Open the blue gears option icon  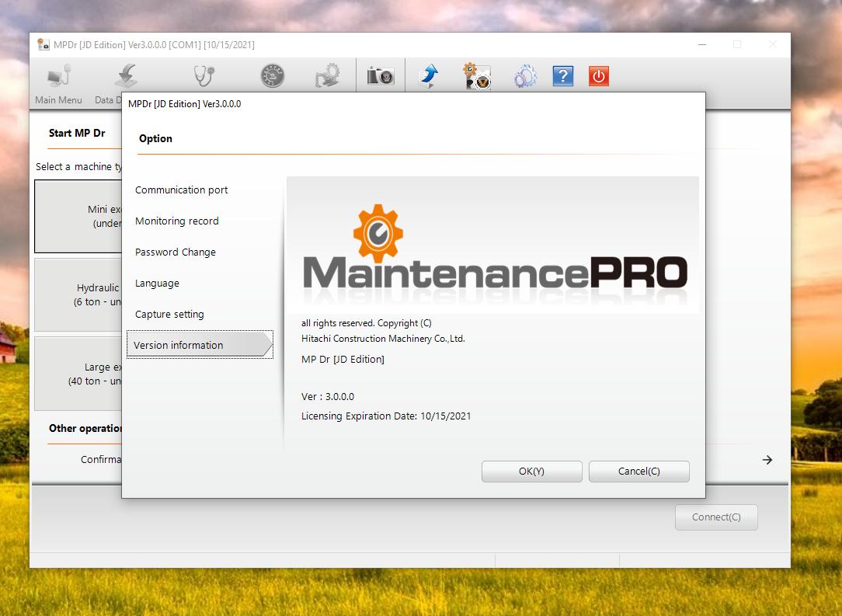point(525,76)
